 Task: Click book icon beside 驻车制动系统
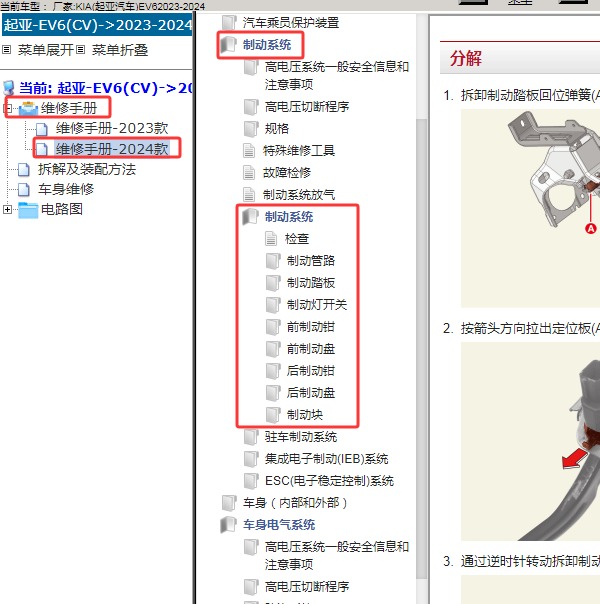251,437
